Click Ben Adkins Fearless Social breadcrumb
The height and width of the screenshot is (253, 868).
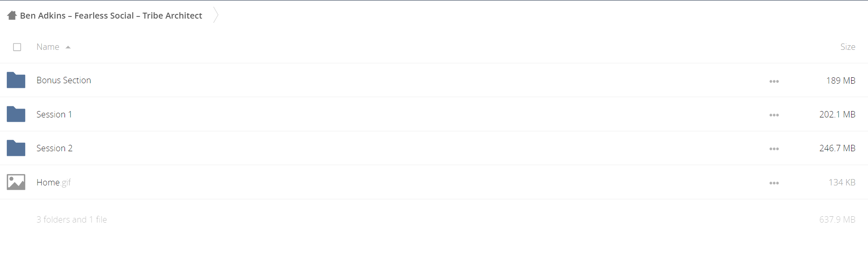111,16
